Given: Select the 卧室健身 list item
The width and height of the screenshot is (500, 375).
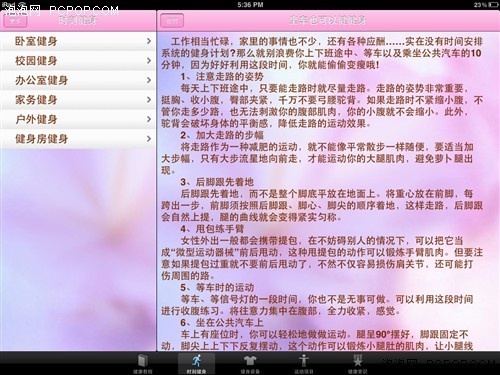Looking at the screenshot, I should (x=78, y=41).
